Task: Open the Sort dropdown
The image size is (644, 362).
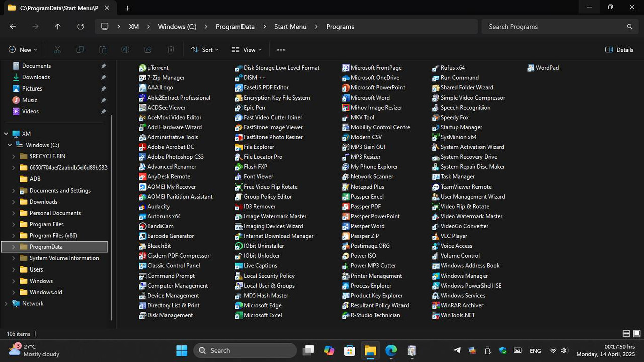Action: pyautogui.click(x=204, y=50)
